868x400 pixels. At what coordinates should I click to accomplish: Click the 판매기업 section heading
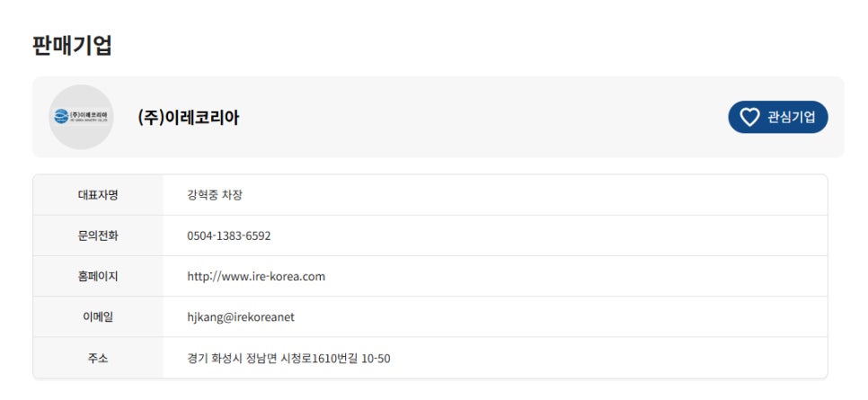72,46
